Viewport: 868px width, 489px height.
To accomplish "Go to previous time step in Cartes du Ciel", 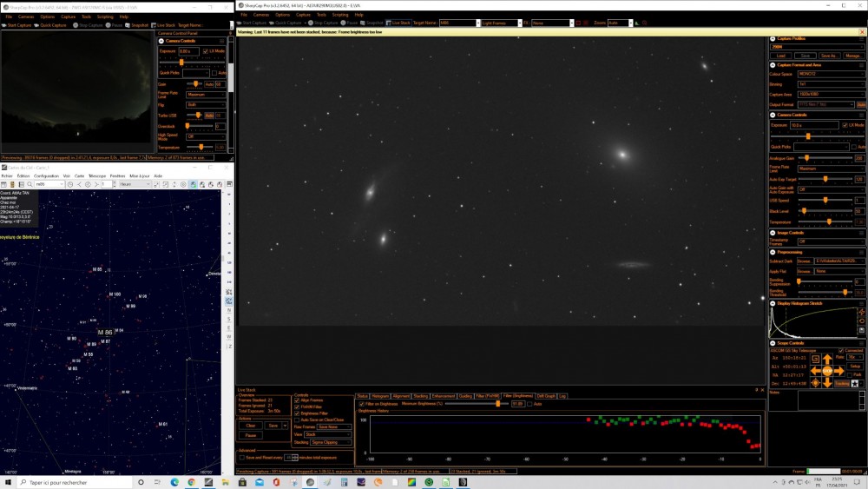I will coord(79,184).
